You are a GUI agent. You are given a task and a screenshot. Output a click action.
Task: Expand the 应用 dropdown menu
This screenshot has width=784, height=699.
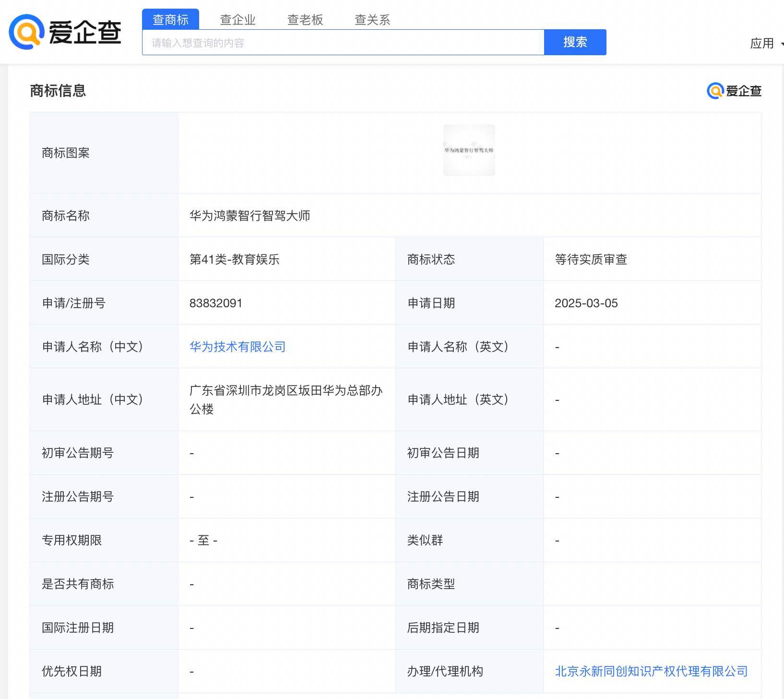click(x=765, y=43)
